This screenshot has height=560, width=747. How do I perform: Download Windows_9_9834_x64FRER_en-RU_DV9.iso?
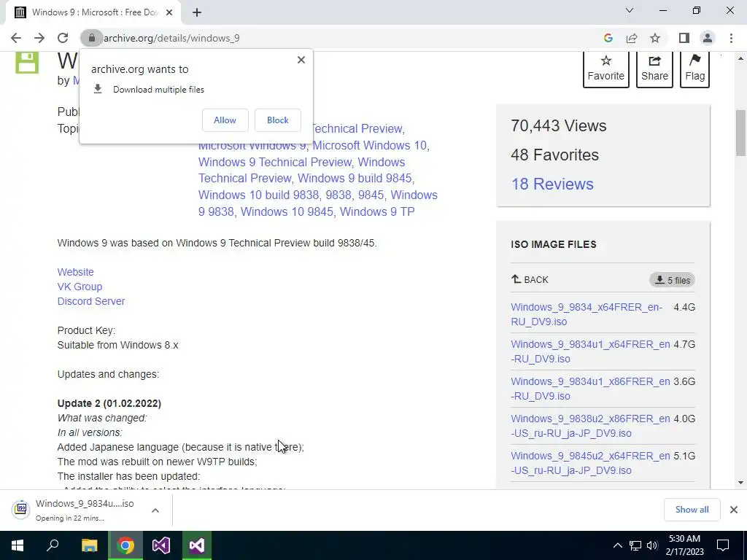point(587,314)
